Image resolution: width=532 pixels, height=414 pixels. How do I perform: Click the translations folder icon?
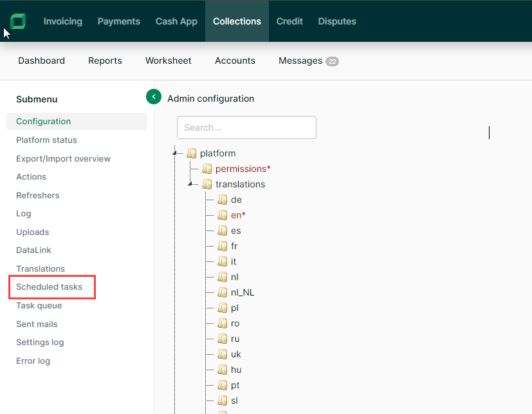point(206,184)
